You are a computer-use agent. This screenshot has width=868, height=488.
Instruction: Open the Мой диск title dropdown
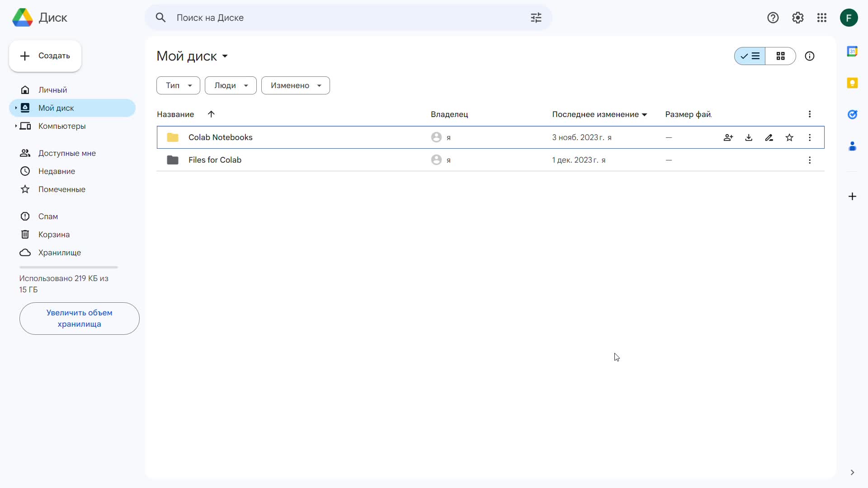[x=192, y=56]
